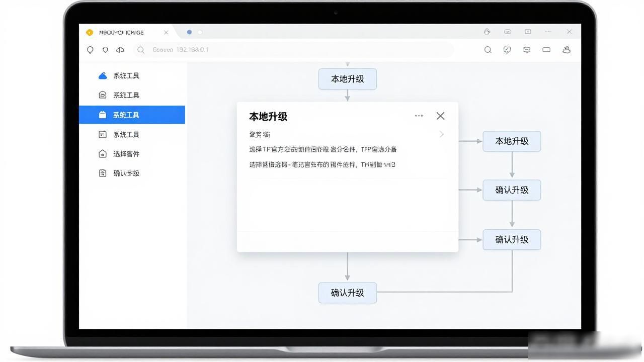Click the pin-shaped icon left of the shield

(91, 50)
